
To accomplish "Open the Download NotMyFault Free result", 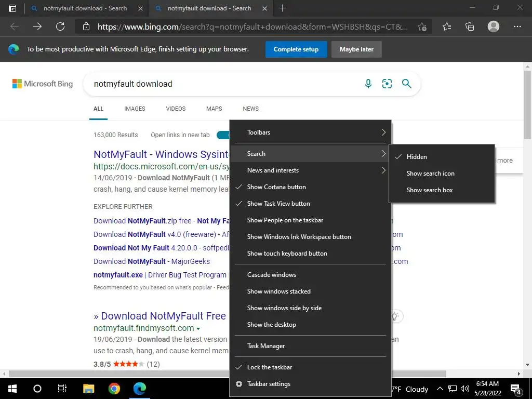I will (x=160, y=316).
